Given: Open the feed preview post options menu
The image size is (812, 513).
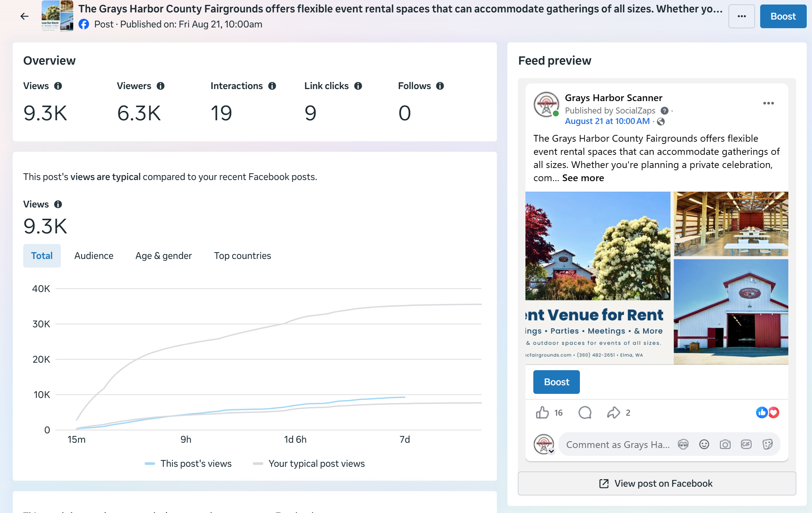Looking at the screenshot, I should pos(768,103).
